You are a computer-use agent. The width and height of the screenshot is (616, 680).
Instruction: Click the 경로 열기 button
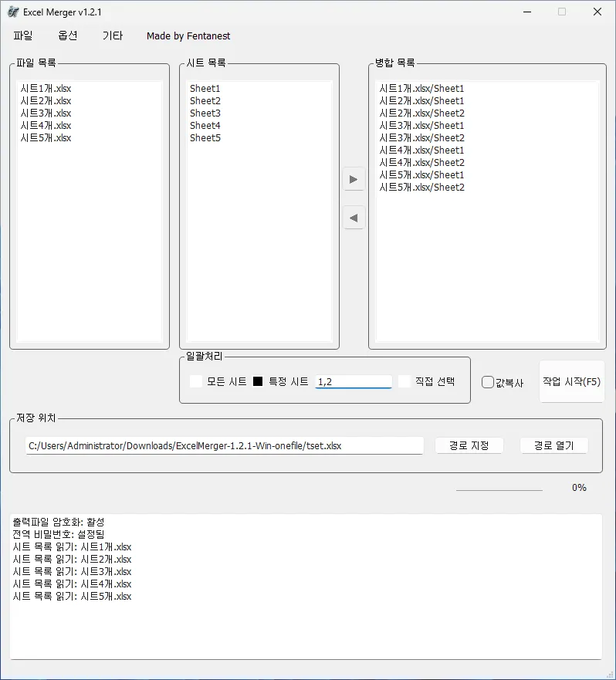click(554, 445)
